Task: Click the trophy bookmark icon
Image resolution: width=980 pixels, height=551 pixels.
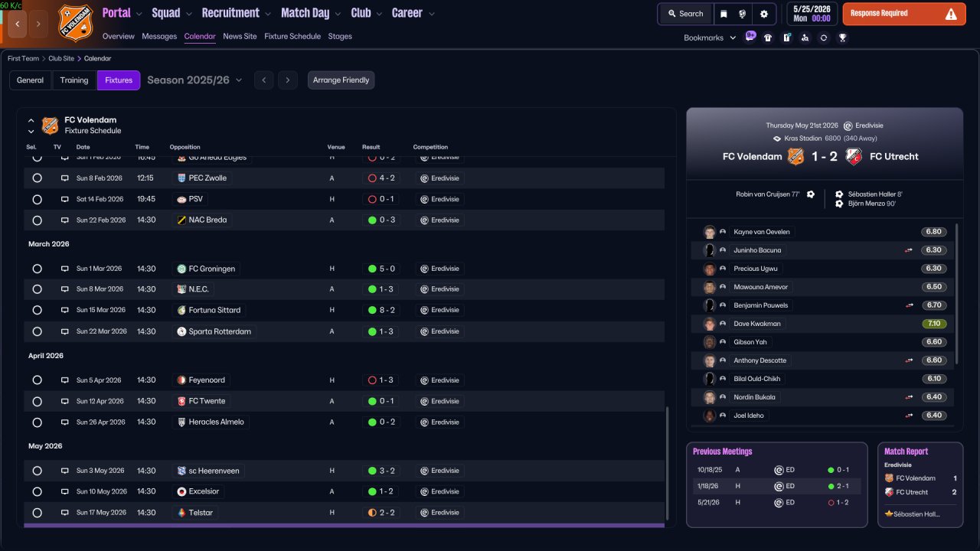Action: pos(842,37)
